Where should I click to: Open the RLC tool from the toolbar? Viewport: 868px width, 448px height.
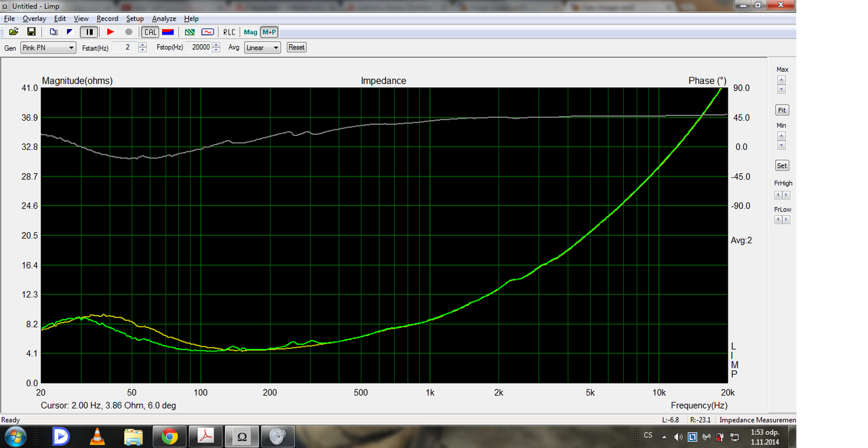[x=229, y=32]
